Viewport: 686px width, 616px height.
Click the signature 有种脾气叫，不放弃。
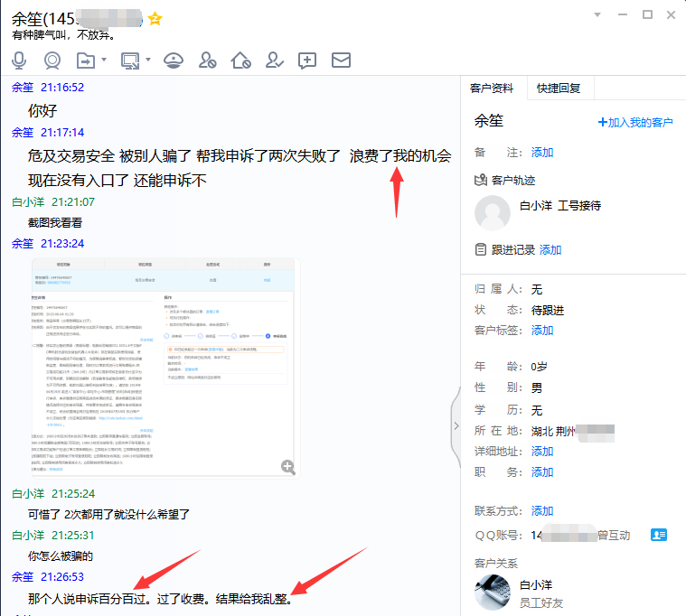click(x=64, y=35)
